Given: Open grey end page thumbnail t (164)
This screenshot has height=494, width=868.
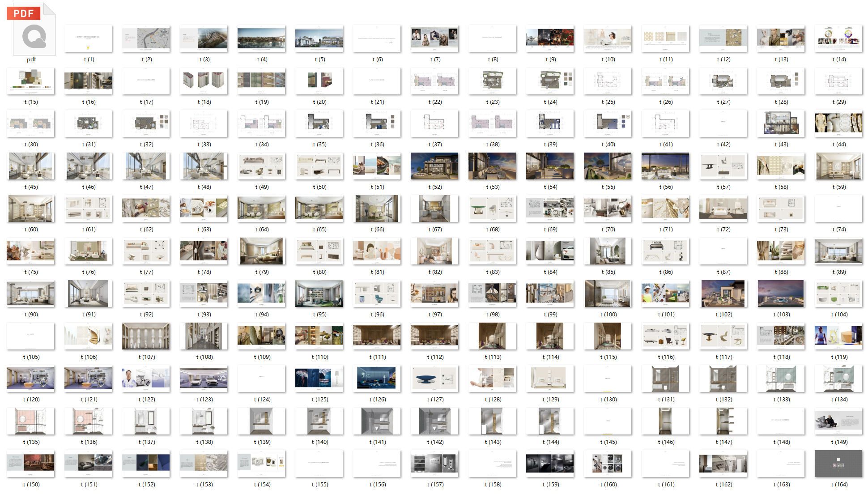Looking at the screenshot, I should point(838,464).
